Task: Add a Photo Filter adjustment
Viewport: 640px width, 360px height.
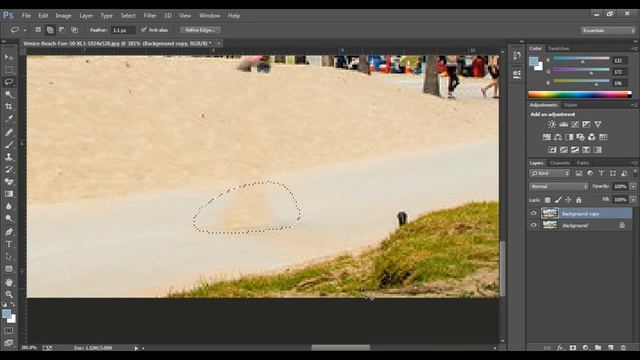Action: coord(580,137)
